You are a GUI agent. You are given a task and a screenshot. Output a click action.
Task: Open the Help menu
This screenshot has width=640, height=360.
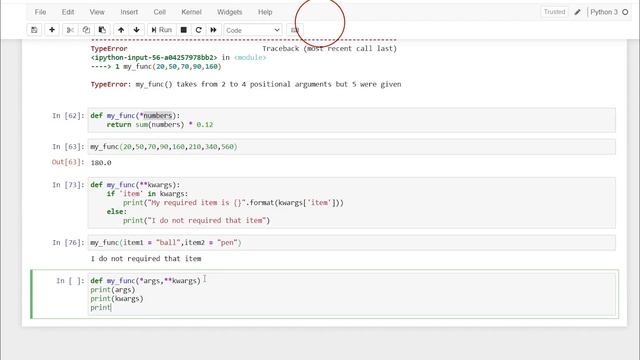[x=265, y=12]
